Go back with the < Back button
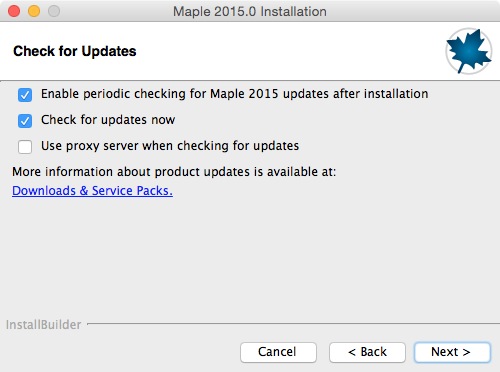The height and width of the screenshot is (372, 500). [x=367, y=352]
